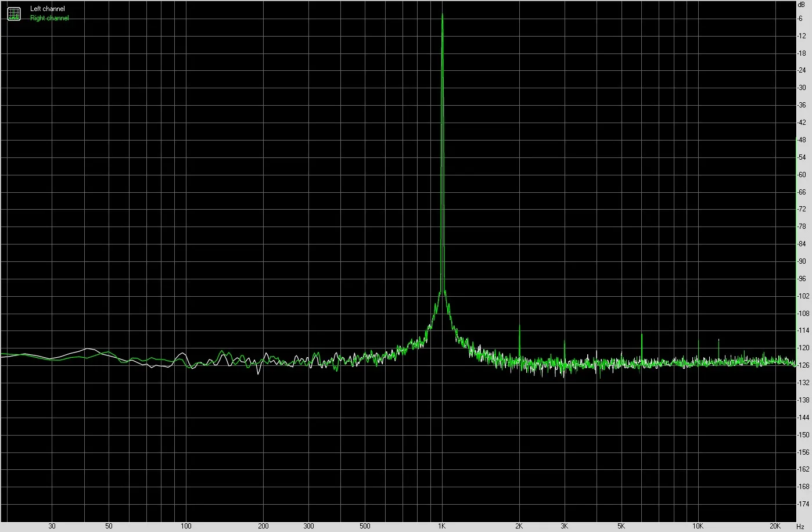Viewport: 812px width, 532px height.
Task: Click the "200" frequency axis label
Action: coord(263,526)
